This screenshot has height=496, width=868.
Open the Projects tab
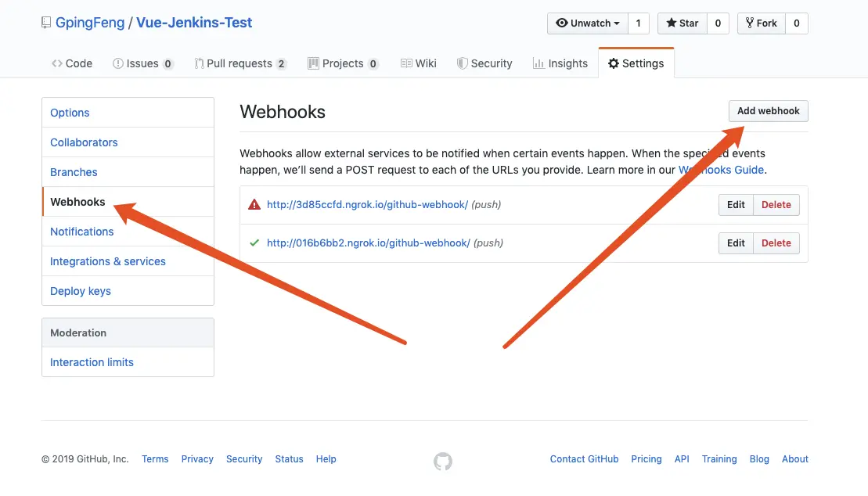pyautogui.click(x=344, y=63)
